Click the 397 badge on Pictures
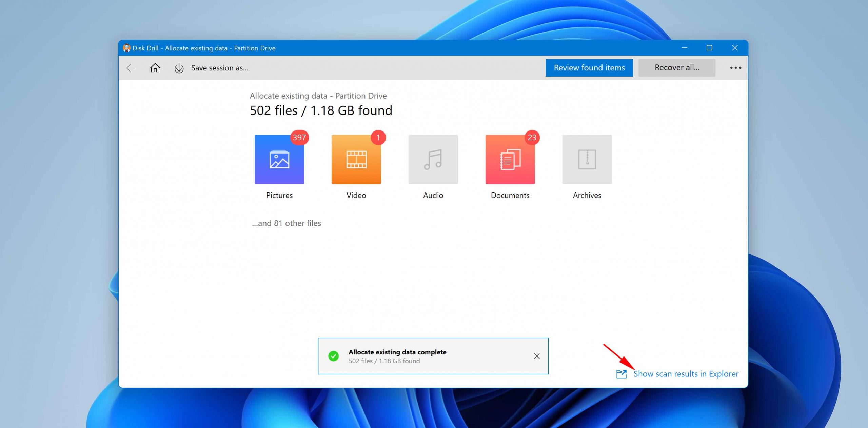Screen dimensions: 868x428 click(299, 138)
